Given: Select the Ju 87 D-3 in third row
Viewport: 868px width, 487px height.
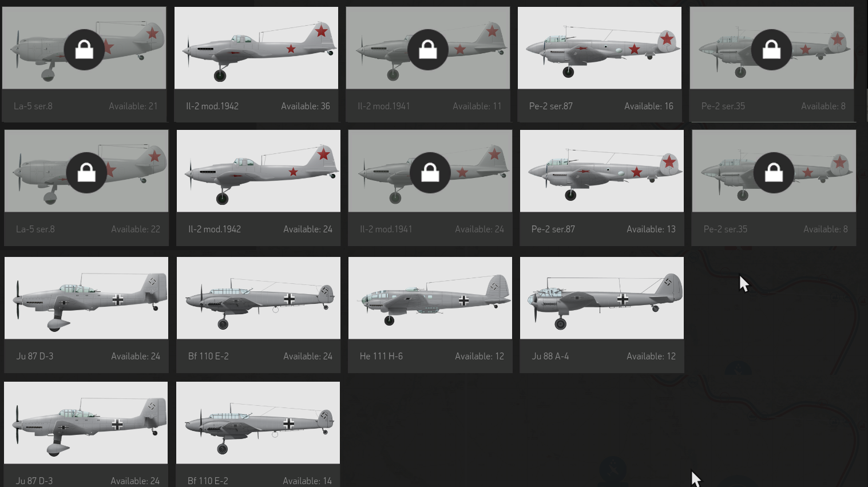Looking at the screenshot, I should [x=86, y=315].
